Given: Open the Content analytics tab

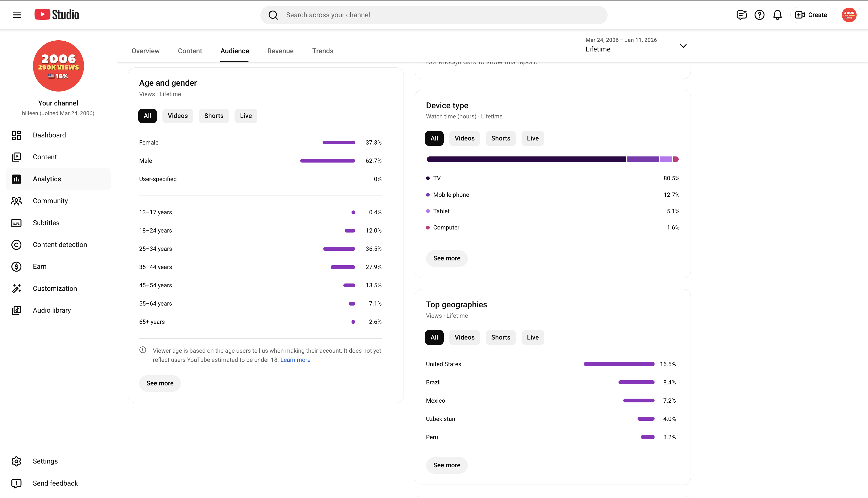Looking at the screenshot, I should (x=190, y=51).
